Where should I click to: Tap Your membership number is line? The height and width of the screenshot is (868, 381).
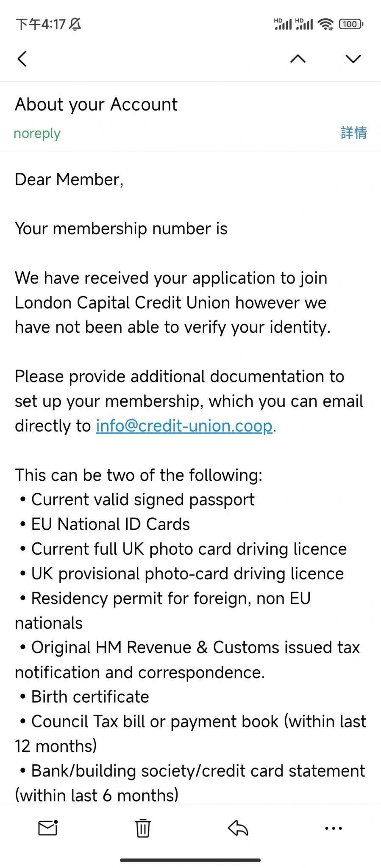(121, 229)
